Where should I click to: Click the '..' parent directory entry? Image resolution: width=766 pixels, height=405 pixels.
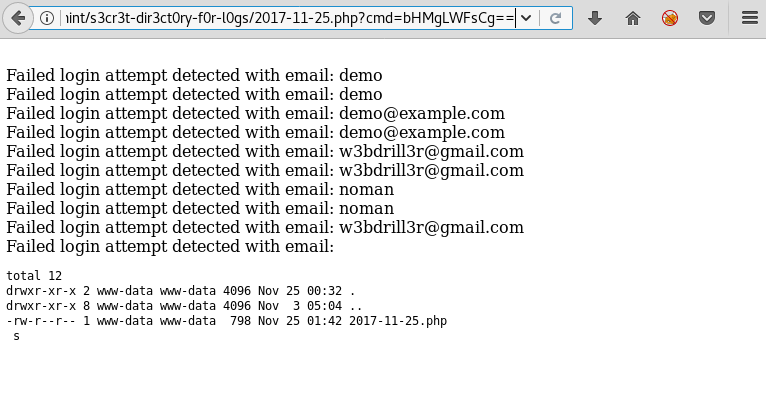356,306
